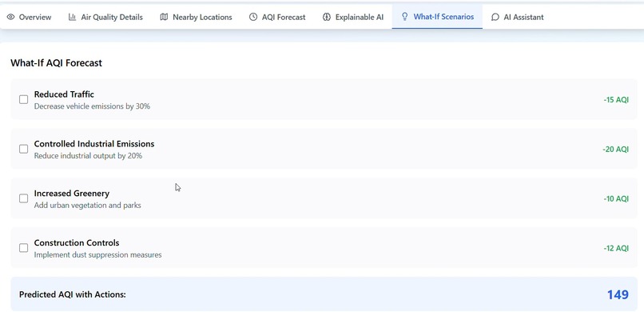The width and height of the screenshot is (644, 312).
Task: Tick the Increased Greenery checkbox
Action: click(x=24, y=198)
